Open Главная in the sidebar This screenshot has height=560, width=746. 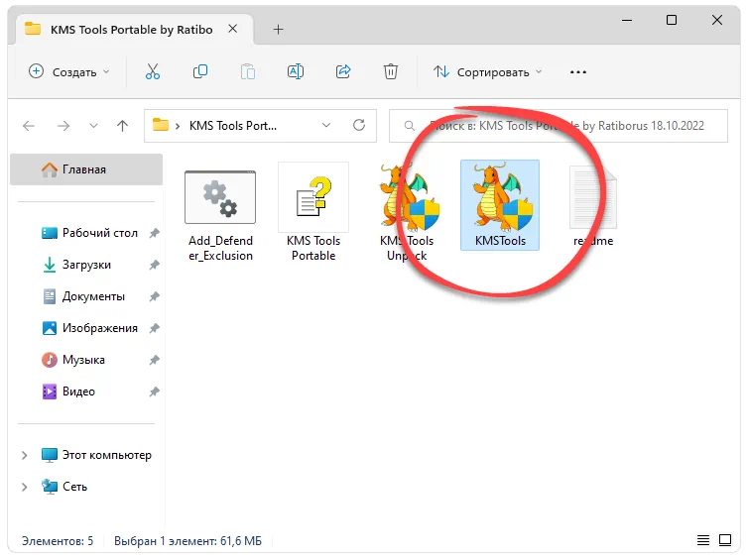pos(86,169)
